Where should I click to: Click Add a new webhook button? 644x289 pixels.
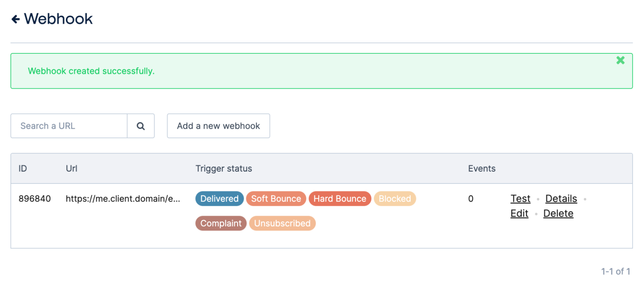pos(218,126)
